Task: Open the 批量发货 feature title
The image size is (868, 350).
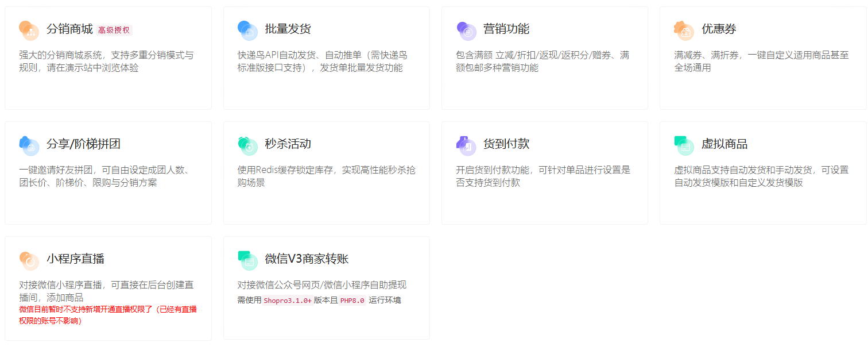Action: pos(288,29)
